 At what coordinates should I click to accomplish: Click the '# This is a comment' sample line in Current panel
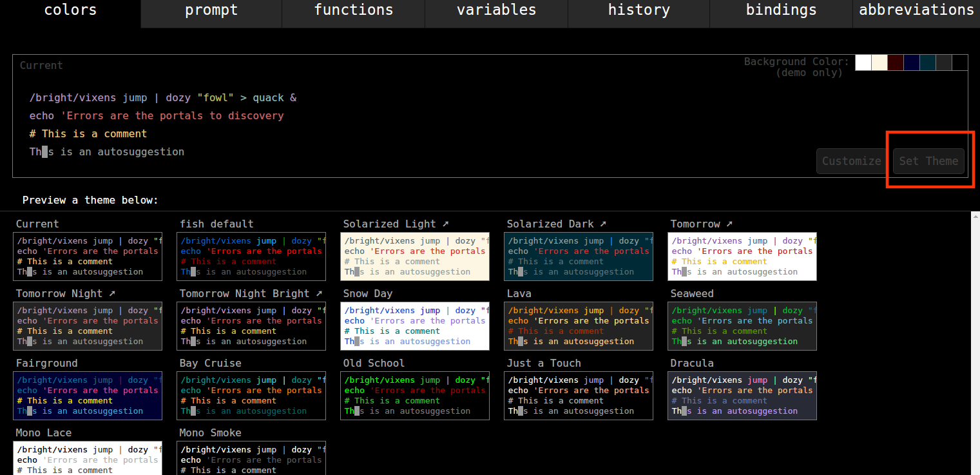[x=88, y=133]
